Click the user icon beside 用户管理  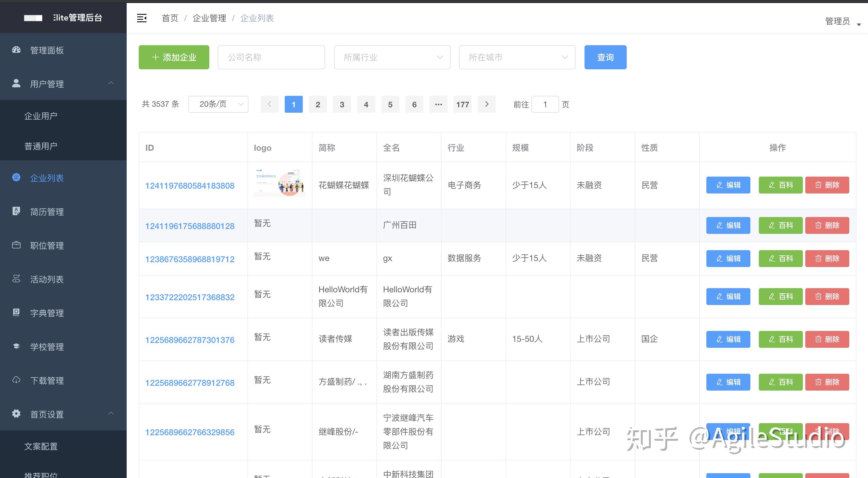tap(16, 83)
